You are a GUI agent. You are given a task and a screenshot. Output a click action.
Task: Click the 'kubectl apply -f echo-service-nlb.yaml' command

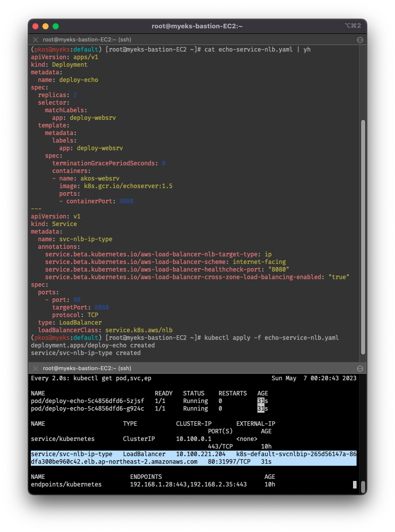(272, 338)
